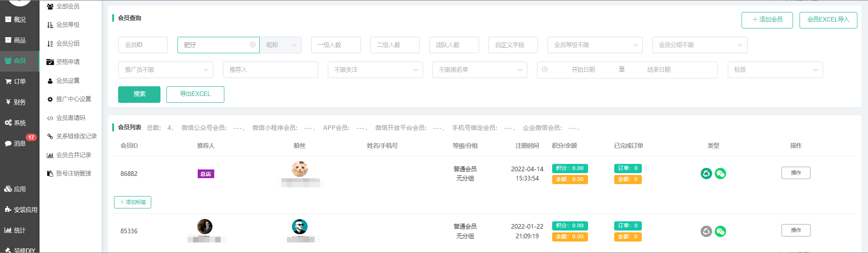Image resolution: width=868 pixels, height=253 pixels.
Task: Go to 订单 in the main menu
Action: pyautogui.click(x=19, y=81)
